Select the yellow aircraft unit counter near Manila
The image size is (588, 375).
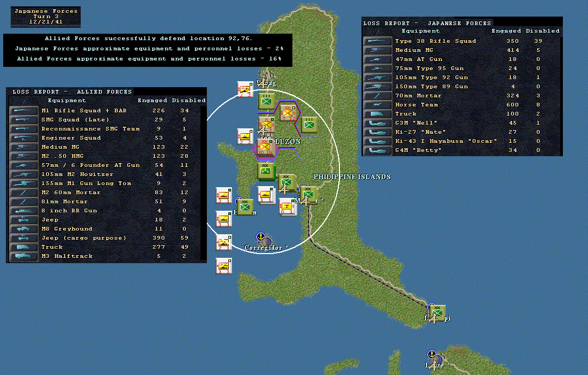point(288,206)
